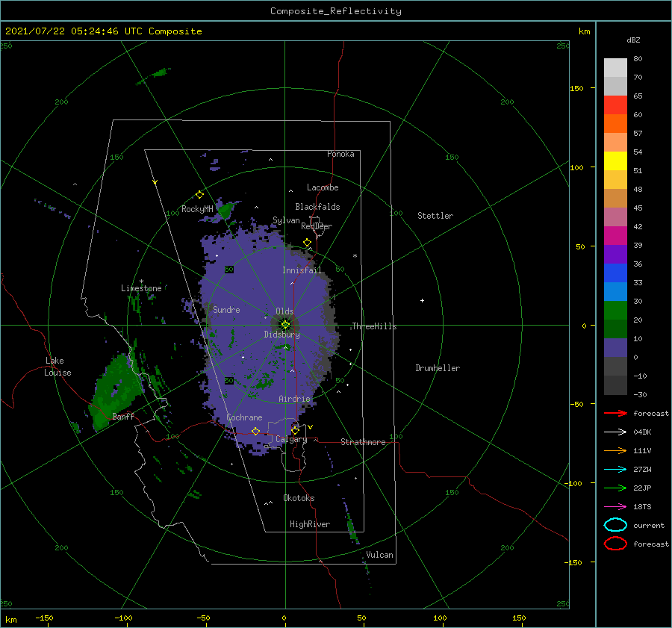Click the Vulcan city label
Image resolution: width=672 pixels, height=628 pixels.
[380, 555]
